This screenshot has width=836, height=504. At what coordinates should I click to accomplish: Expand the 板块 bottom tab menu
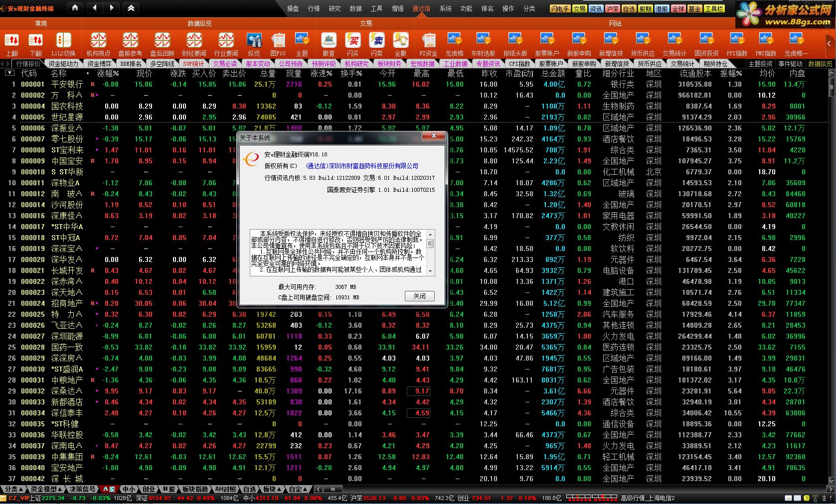272,489
